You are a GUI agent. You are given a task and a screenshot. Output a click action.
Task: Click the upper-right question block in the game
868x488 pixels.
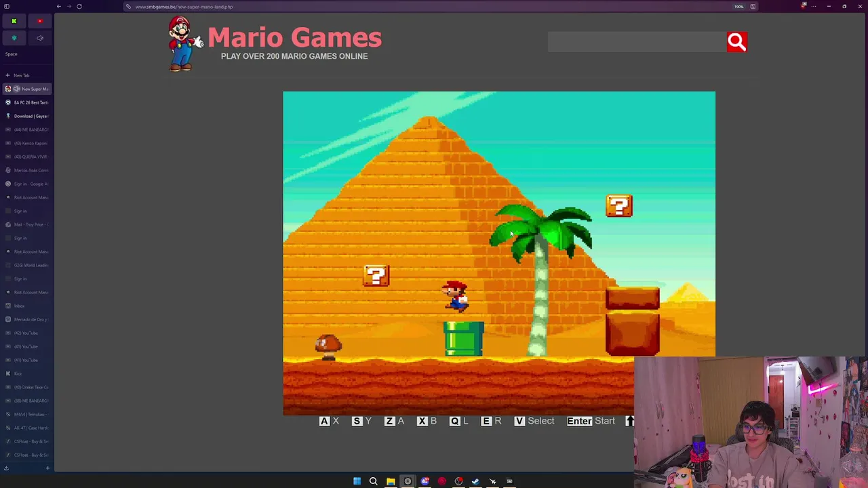tap(618, 206)
